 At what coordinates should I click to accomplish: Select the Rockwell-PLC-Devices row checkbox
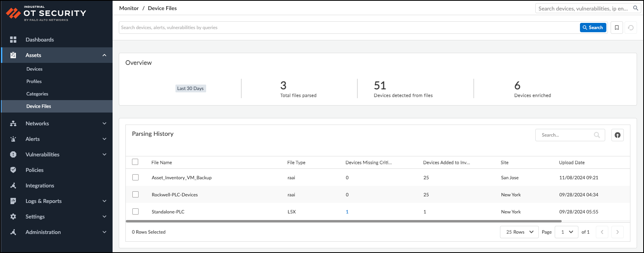pyautogui.click(x=135, y=194)
